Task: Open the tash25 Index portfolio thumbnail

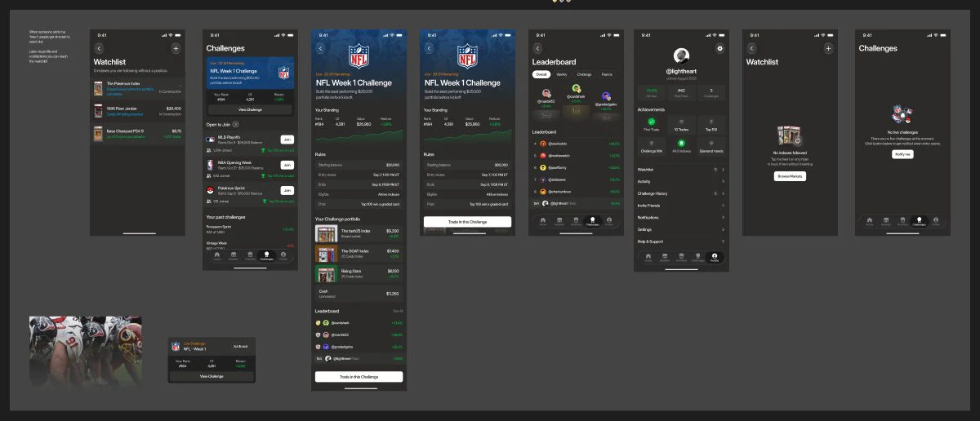Action: (327, 233)
